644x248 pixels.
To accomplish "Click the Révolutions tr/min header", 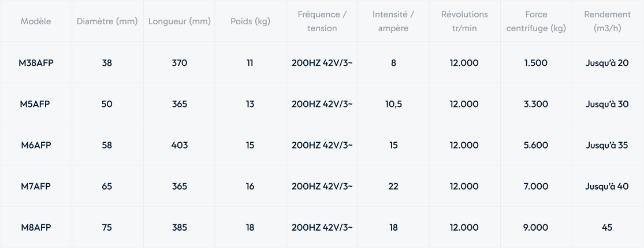I will [x=464, y=21].
